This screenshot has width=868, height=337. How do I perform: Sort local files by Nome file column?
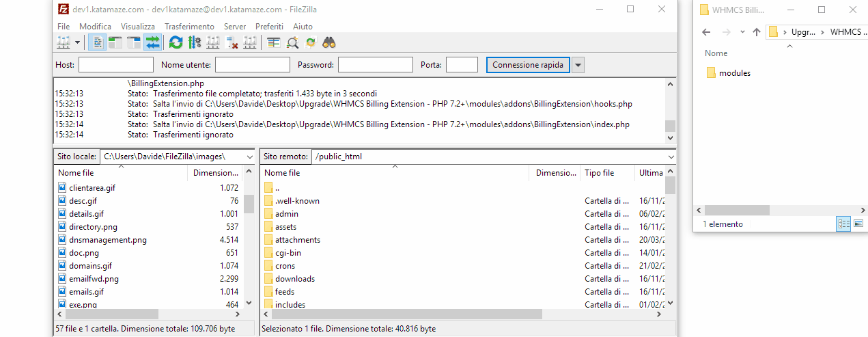pos(121,173)
